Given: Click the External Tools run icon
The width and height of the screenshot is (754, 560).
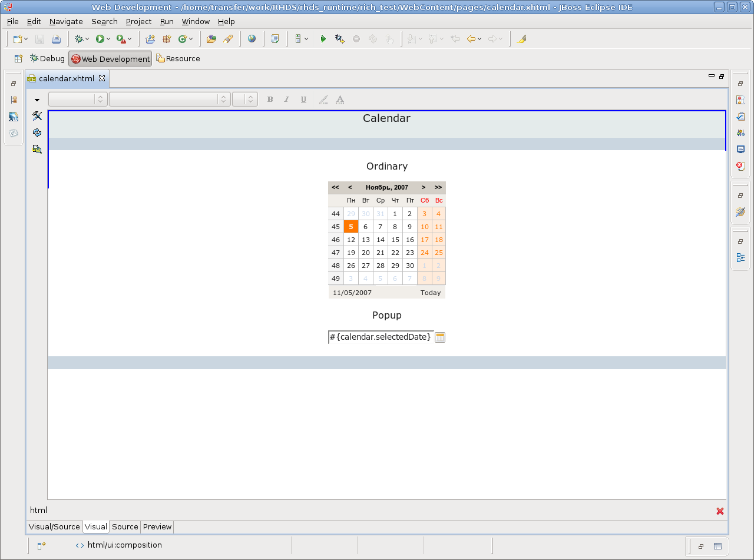Looking at the screenshot, I should [x=121, y=39].
